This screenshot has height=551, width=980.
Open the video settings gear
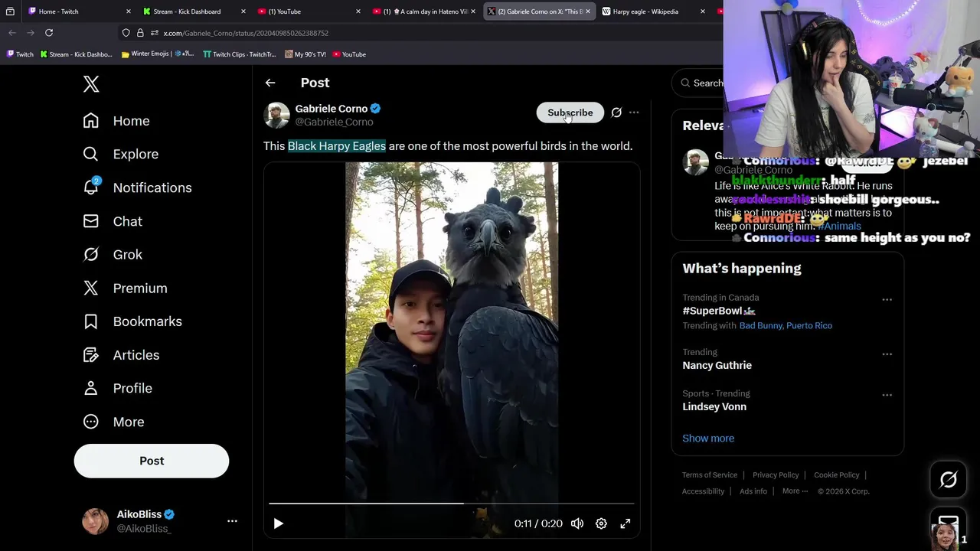coord(601,523)
